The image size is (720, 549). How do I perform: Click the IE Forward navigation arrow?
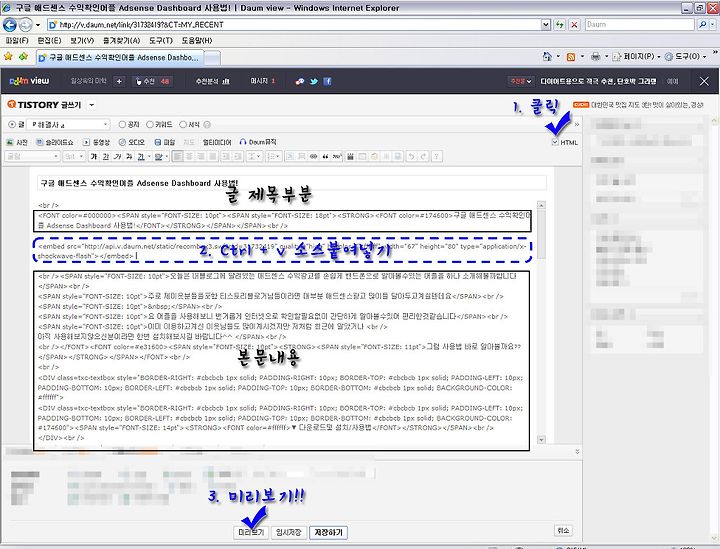tap(26, 24)
